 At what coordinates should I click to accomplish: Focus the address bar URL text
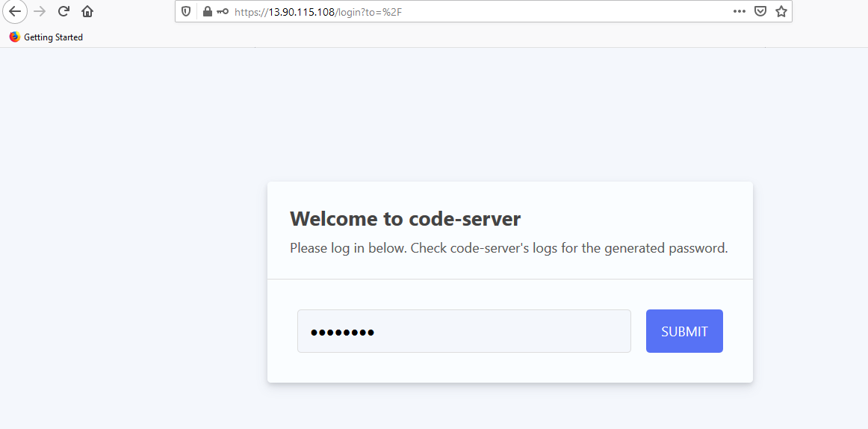point(318,12)
